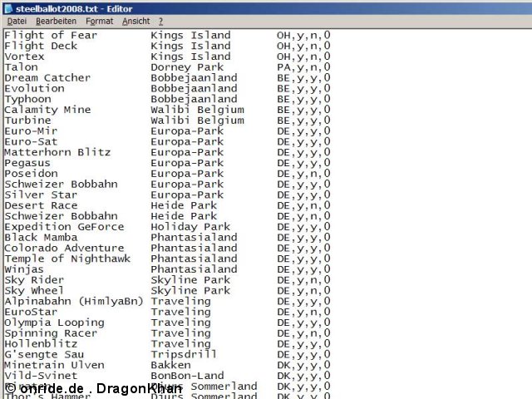
Task: Click 'Kings Island' in the Vortex row
Action: pos(190,57)
